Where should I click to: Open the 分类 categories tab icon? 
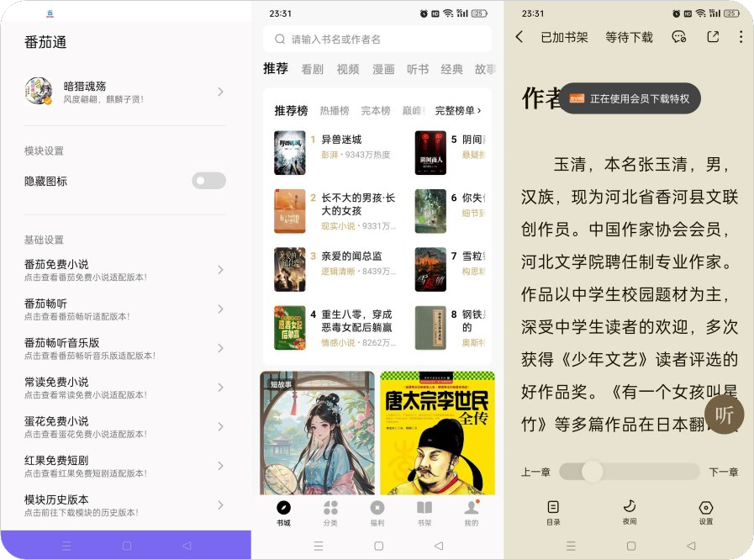click(x=330, y=512)
